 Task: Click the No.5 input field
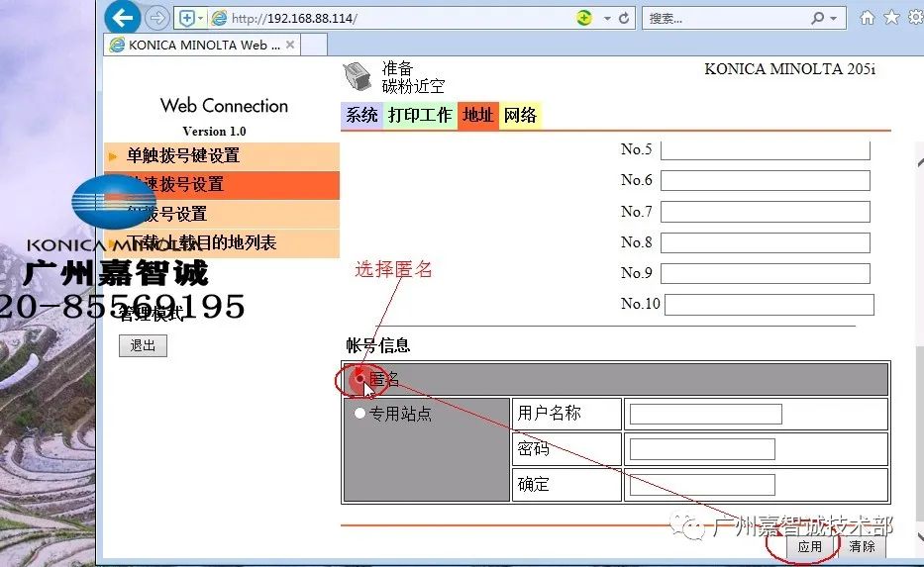point(765,150)
